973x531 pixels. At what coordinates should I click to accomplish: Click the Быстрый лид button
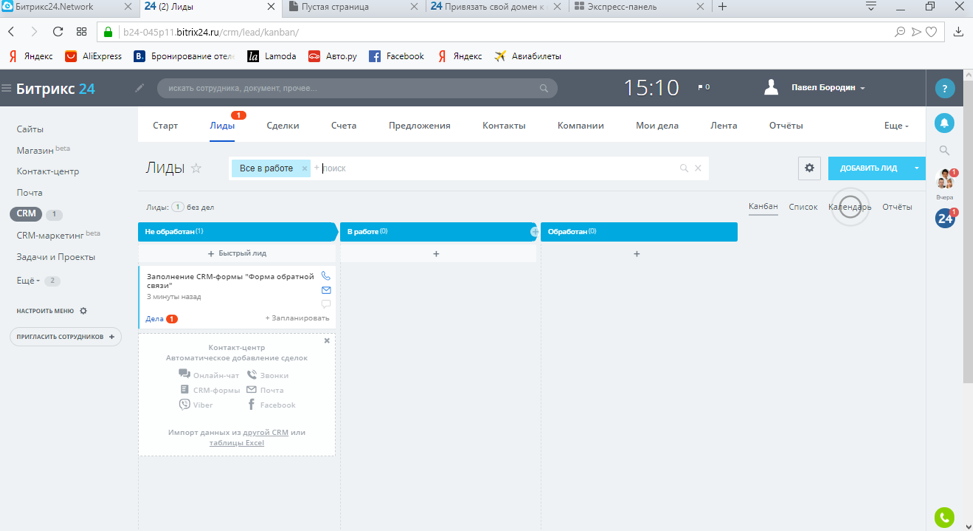point(237,254)
